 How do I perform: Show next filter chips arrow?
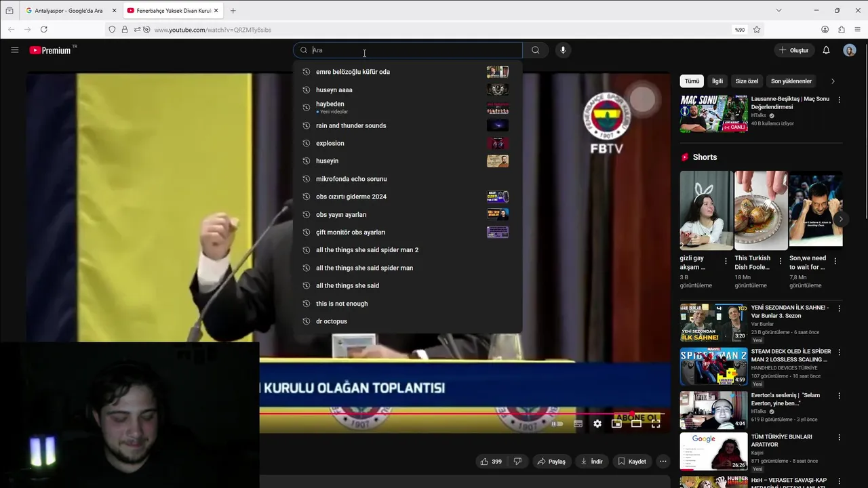[x=833, y=81]
